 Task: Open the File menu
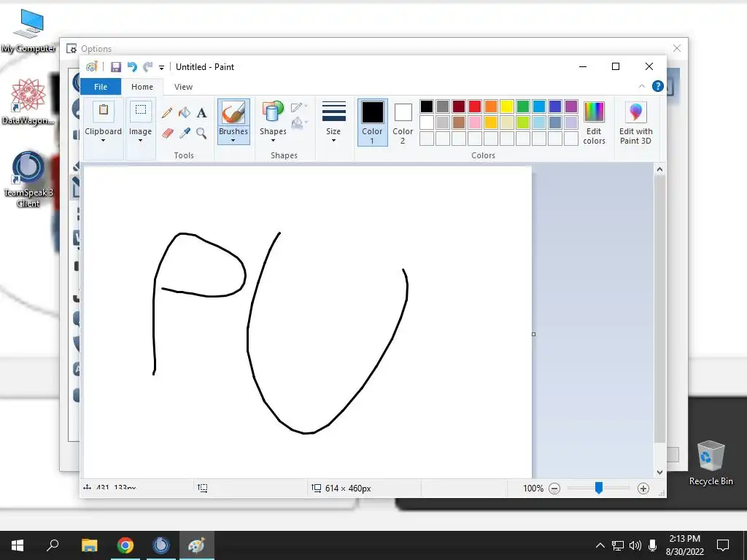(x=101, y=87)
